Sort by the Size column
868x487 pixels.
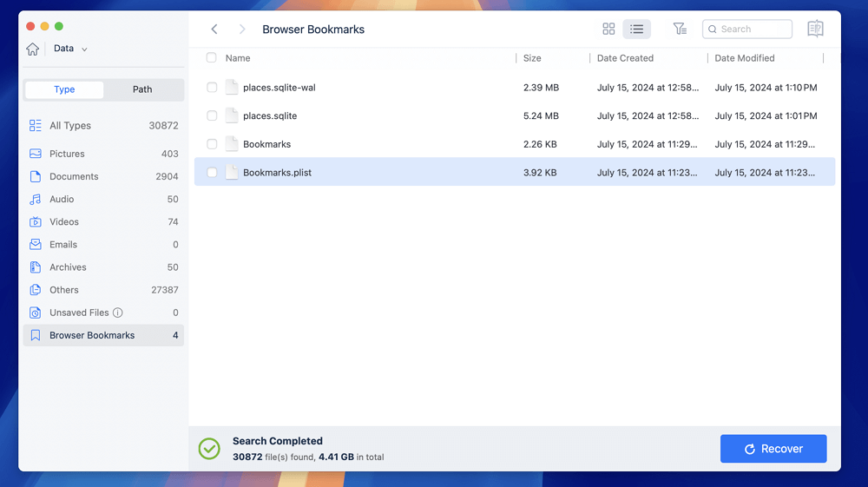coord(532,58)
